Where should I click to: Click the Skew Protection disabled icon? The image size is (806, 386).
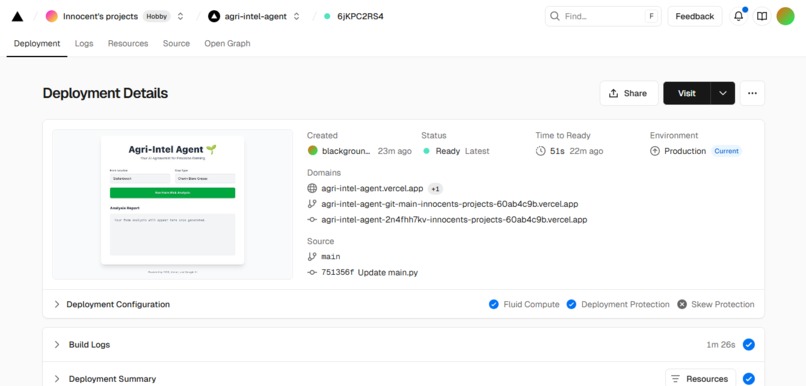point(682,304)
